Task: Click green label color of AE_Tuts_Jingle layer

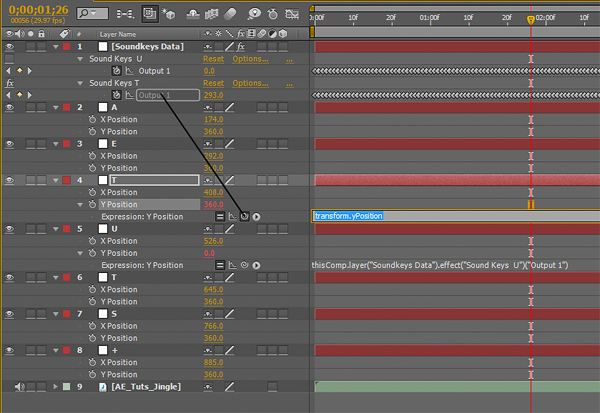Action: click(67, 387)
